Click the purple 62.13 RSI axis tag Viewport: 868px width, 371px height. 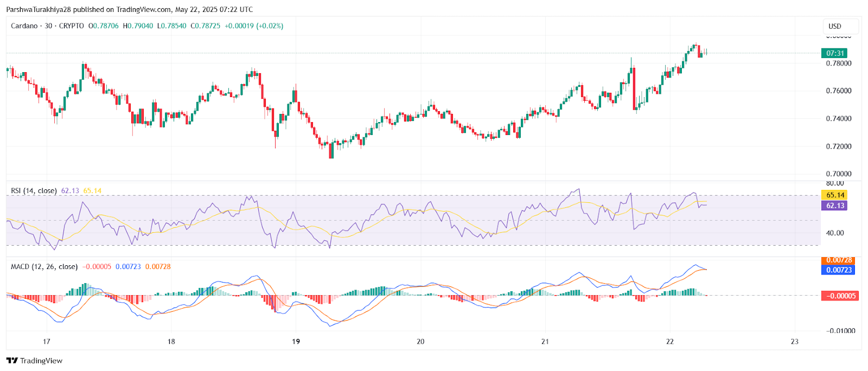[834, 206]
